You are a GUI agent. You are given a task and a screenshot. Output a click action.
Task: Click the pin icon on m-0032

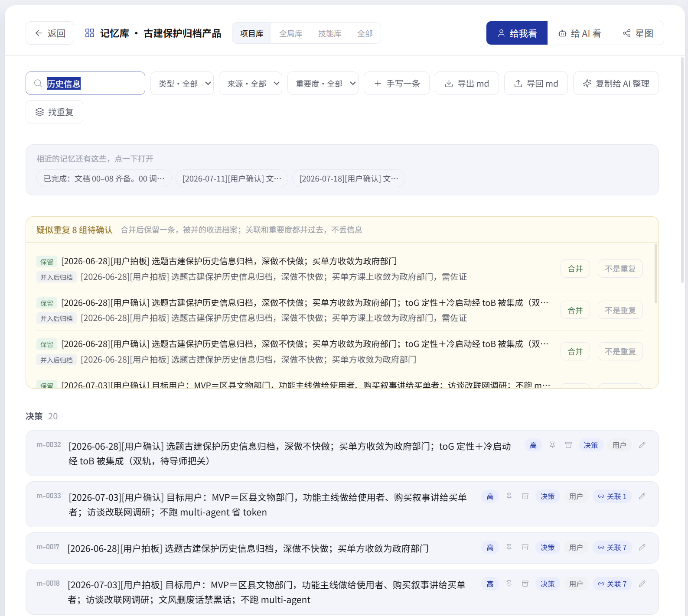552,445
